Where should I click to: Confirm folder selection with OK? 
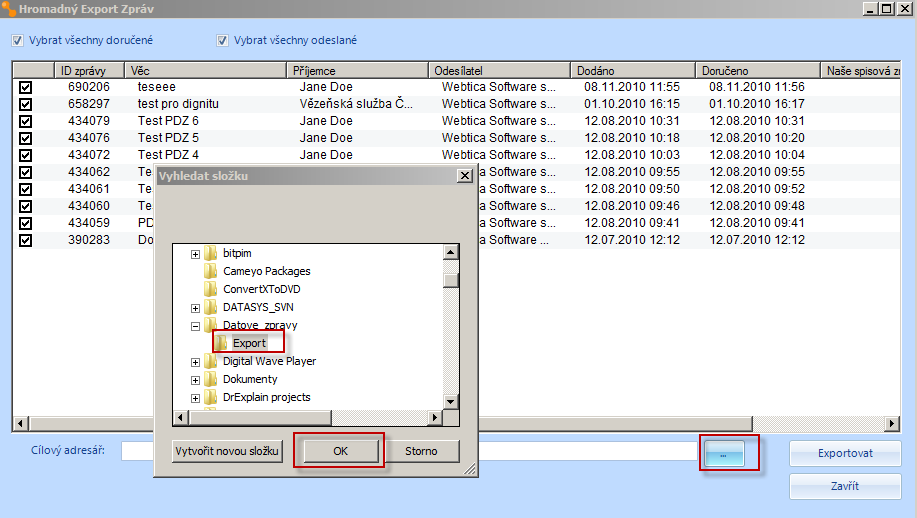(x=340, y=451)
